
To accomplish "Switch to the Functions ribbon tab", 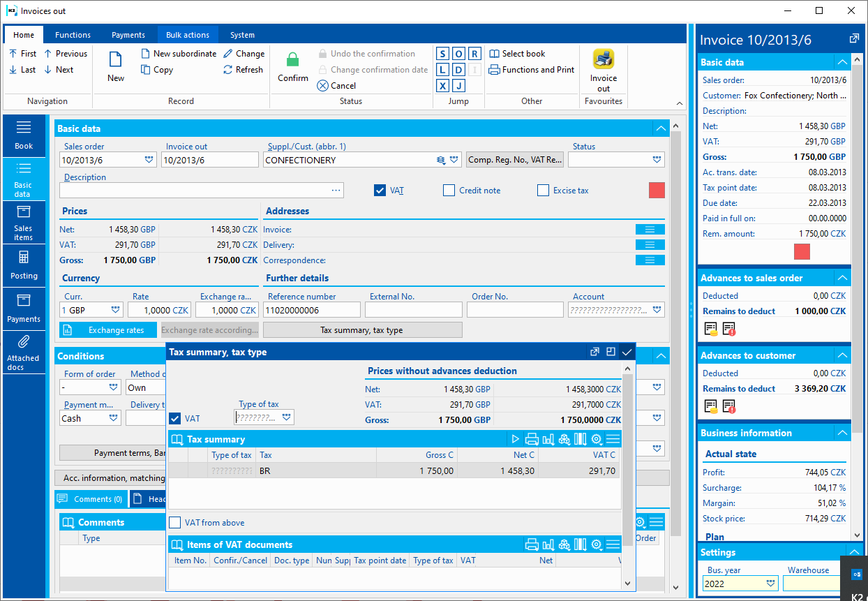I will click(73, 35).
